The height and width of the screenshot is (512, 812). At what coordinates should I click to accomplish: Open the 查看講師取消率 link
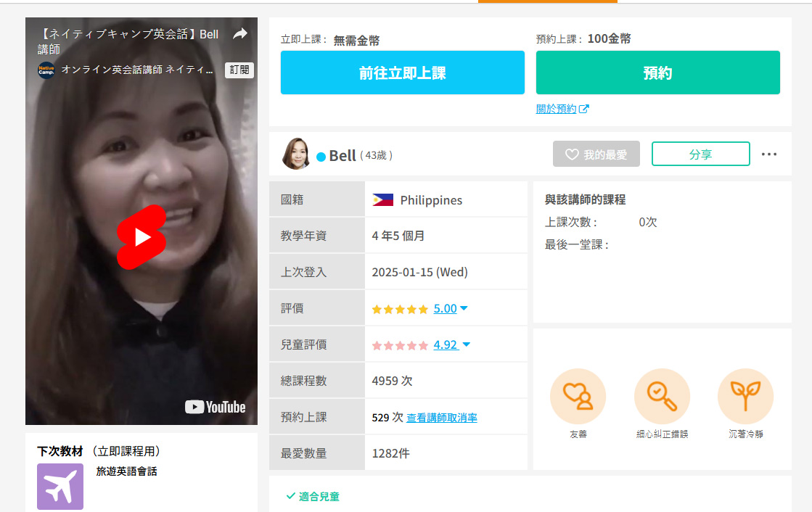(441, 418)
